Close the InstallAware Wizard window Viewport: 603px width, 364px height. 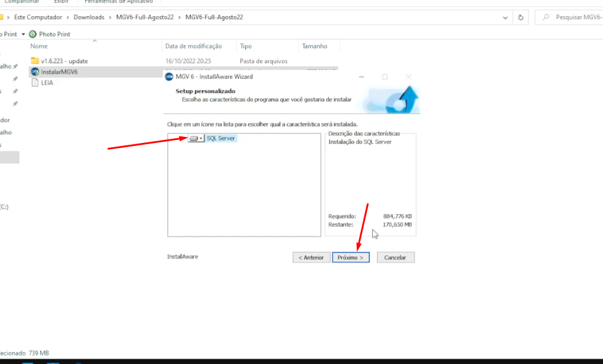(409, 77)
